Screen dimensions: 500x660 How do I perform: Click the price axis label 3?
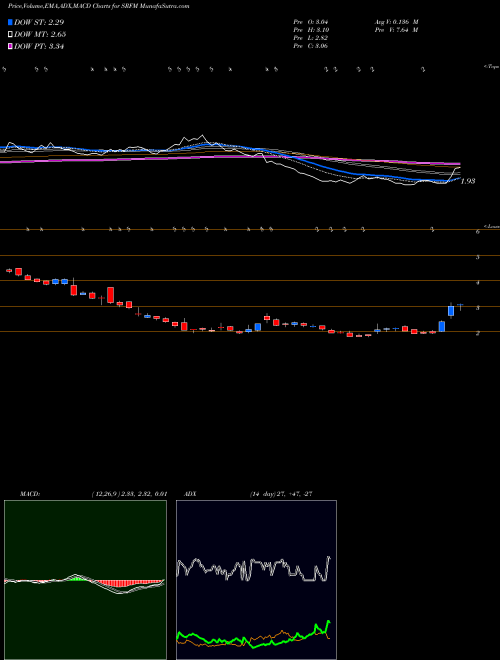click(x=478, y=308)
